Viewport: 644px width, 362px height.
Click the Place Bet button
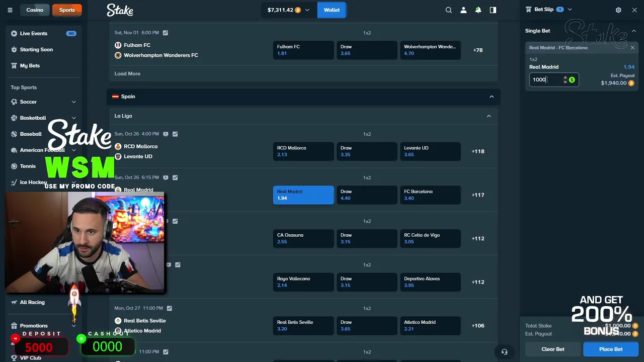[x=611, y=349]
